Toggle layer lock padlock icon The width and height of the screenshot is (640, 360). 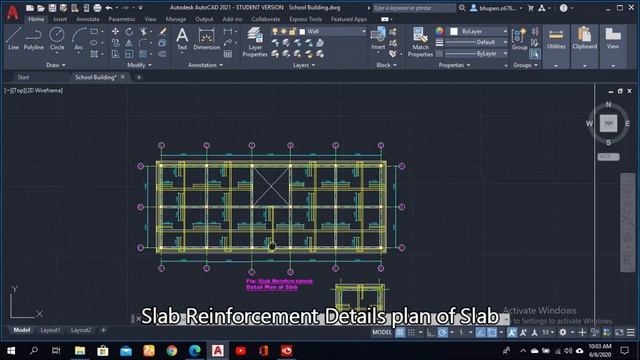click(x=293, y=31)
